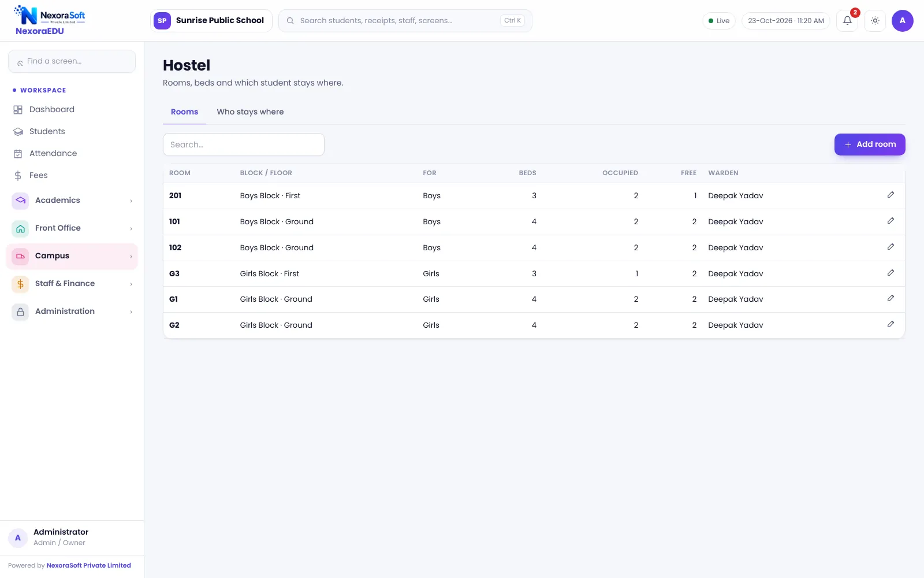This screenshot has height=578, width=924.
Task: Focus the global search students field
Action: (x=405, y=21)
